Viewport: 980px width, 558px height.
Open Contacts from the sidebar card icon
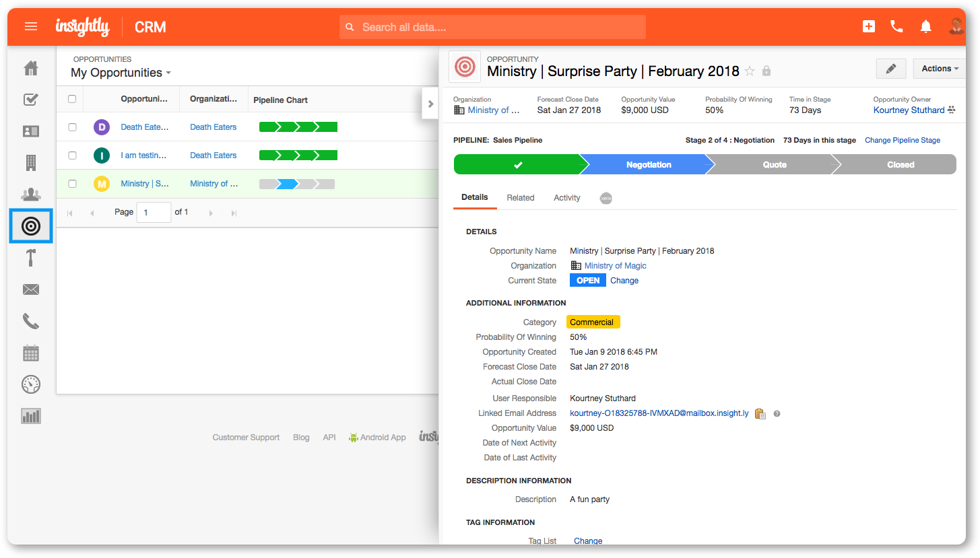[x=31, y=131]
